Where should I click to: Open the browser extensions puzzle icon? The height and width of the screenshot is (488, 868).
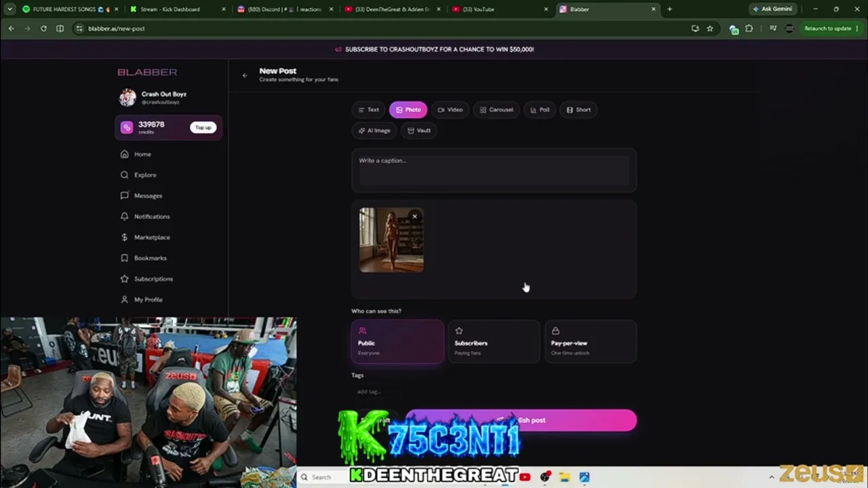(x=749, y=28)
